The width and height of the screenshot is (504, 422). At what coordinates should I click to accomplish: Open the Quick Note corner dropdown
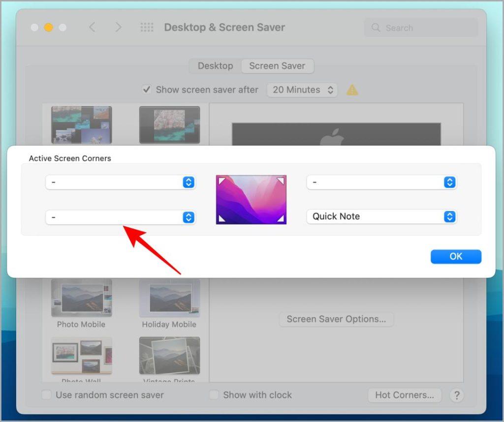(381, 216)
